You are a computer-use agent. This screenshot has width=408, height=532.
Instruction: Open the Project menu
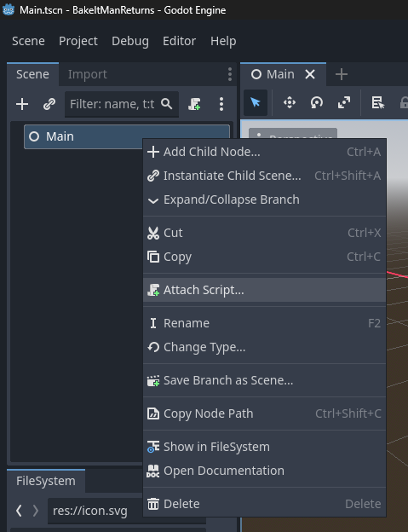pos(78,41)
